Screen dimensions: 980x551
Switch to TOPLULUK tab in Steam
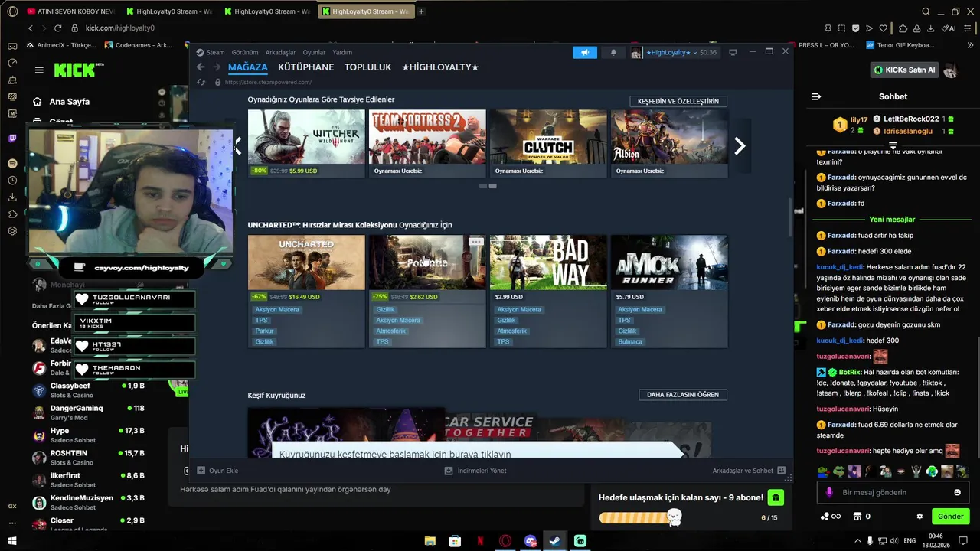[x=367, y=67]
